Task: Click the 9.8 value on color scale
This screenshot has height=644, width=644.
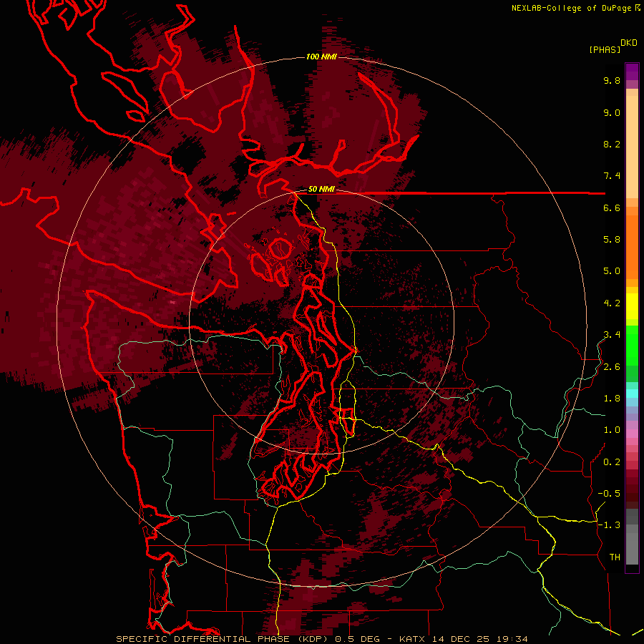Action: (612, 80)
